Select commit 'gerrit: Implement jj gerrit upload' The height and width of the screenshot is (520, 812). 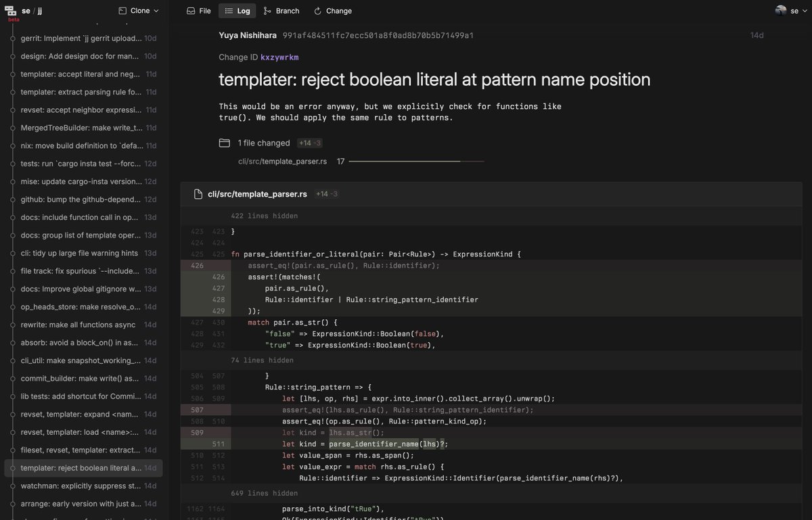click(x=84, y=39)
